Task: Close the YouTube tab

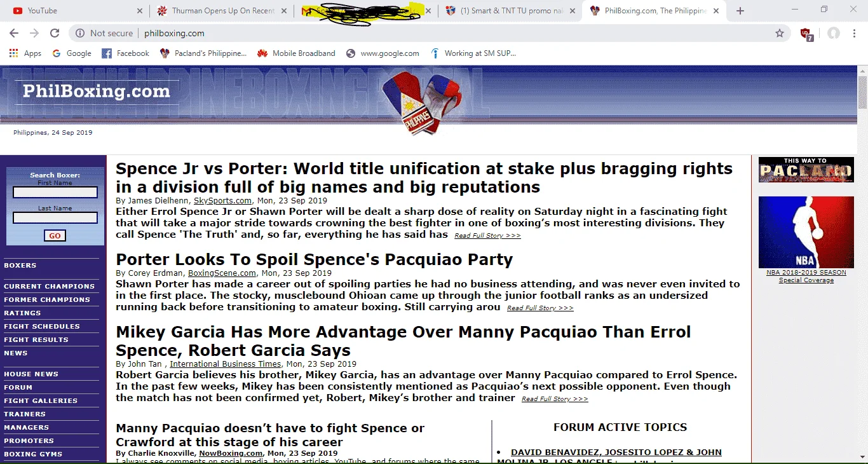Action: pos(140,11)
